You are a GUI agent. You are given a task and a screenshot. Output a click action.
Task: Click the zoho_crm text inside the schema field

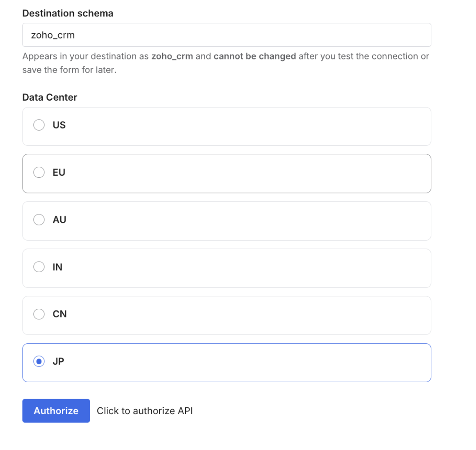point(53,35)
